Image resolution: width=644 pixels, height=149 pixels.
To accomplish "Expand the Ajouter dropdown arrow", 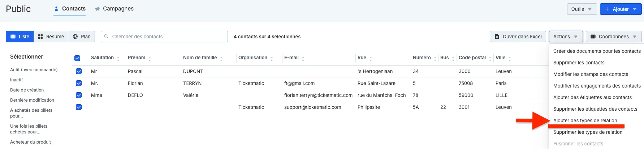I will pos(635,9).
